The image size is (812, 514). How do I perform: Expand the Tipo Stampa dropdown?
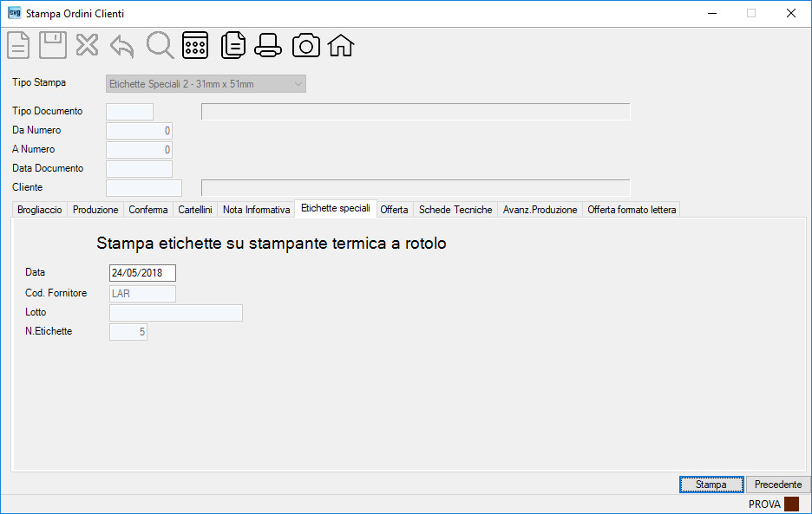(x=206, y=84)
